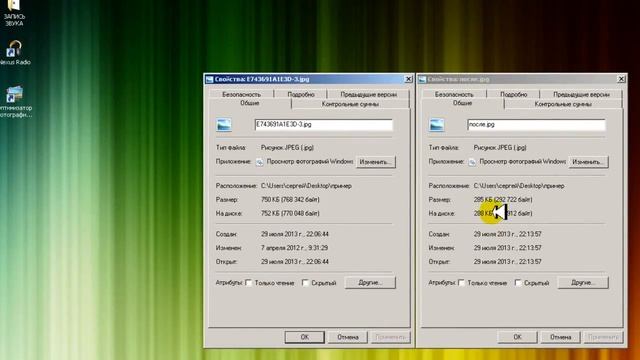Open Другие attributes in после.jpg properties
The height and width of the screenshot is (360, 640).
click(583, 282)
